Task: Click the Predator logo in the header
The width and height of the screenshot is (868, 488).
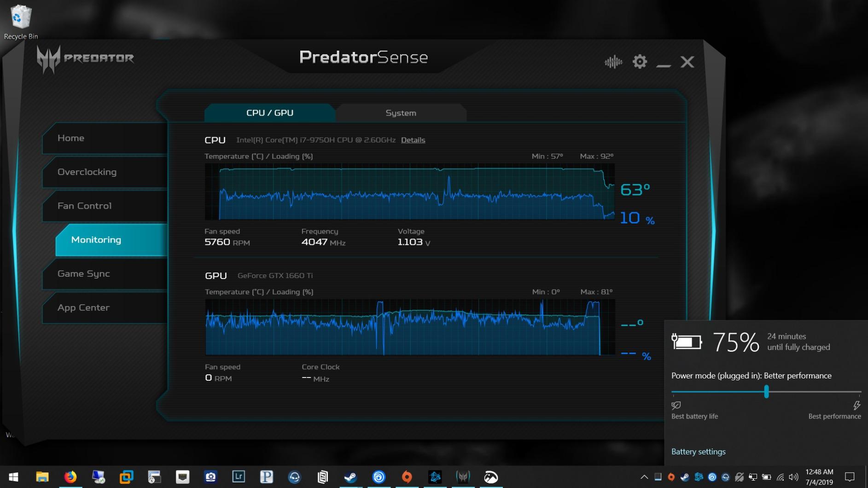Action: (86, 59)
